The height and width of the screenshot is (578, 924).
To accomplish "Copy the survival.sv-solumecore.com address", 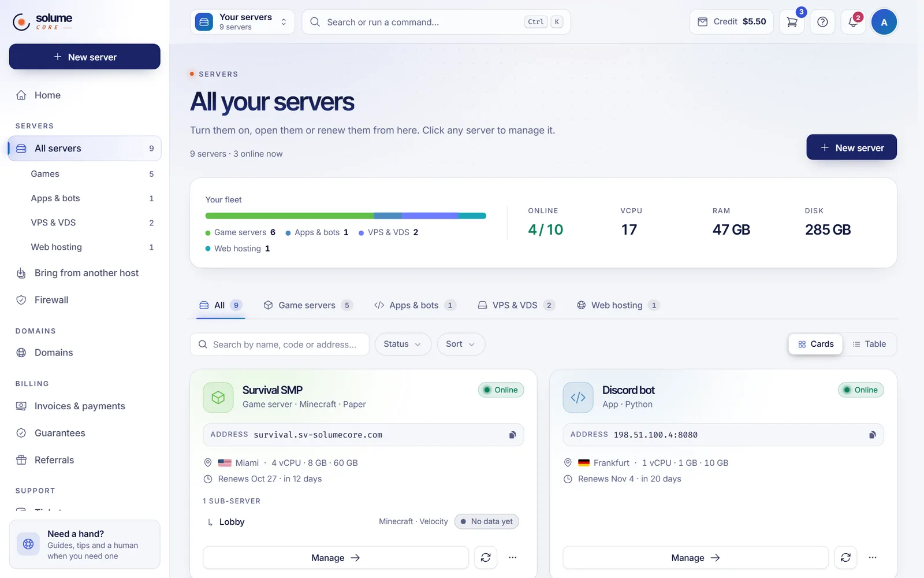I will click(512, 435).
